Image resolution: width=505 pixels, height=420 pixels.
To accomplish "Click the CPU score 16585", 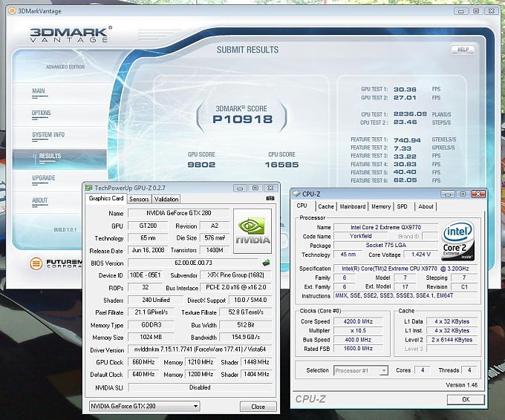I will coord(281,165).
